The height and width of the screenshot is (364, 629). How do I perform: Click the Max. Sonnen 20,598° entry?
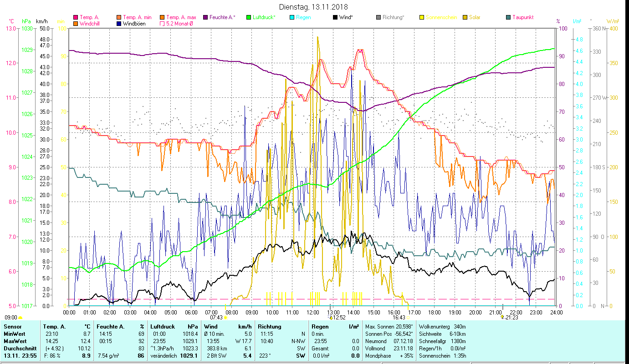pyautogui.click(x=389, y=327)
